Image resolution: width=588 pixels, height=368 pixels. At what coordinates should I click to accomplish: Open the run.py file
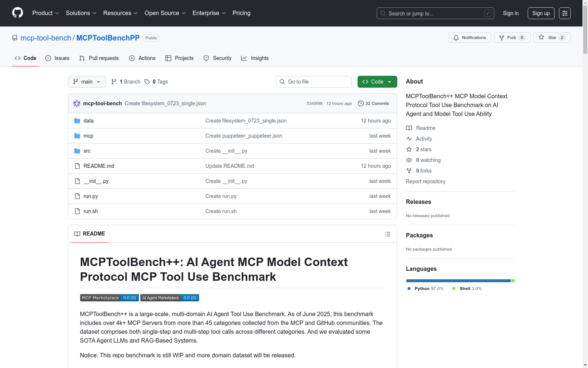(x=91, y=196)
